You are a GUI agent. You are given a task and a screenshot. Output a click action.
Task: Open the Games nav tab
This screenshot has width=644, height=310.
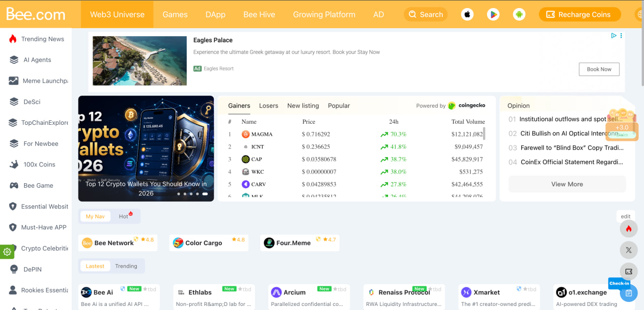tap(175, 15)
